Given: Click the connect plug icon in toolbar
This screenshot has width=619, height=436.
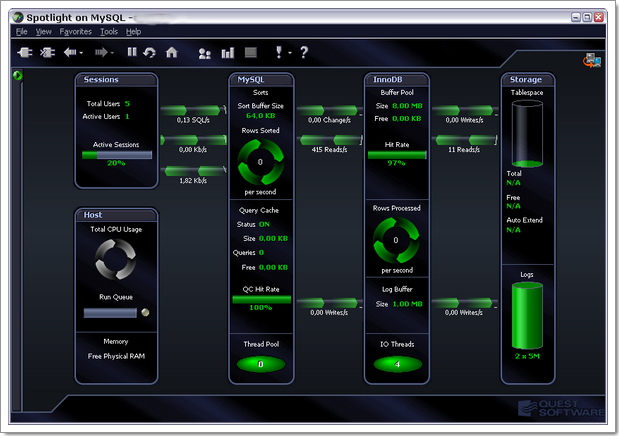Looking at the screenshot, I should 24,52.
